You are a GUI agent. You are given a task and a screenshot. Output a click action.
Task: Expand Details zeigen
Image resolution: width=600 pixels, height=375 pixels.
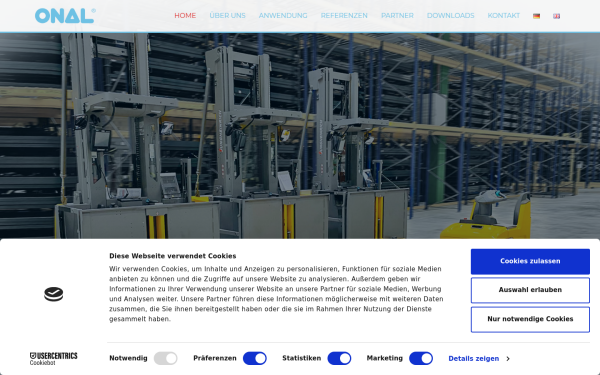pos(479,359)
